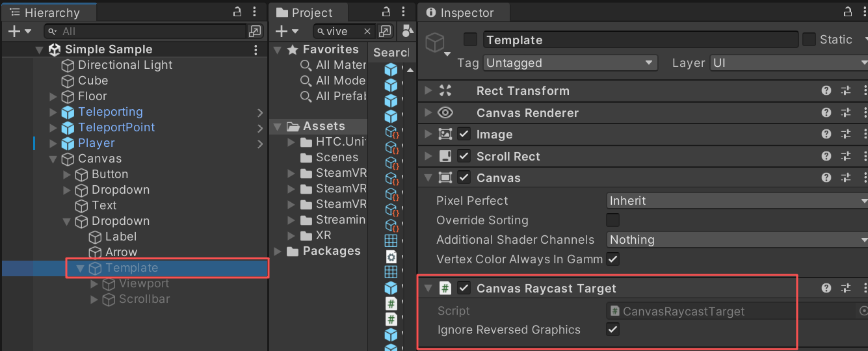Expand the Player prefab
The width and height of the screenshot is (868, 351).
pyautogui.click(x=53, y=143)
